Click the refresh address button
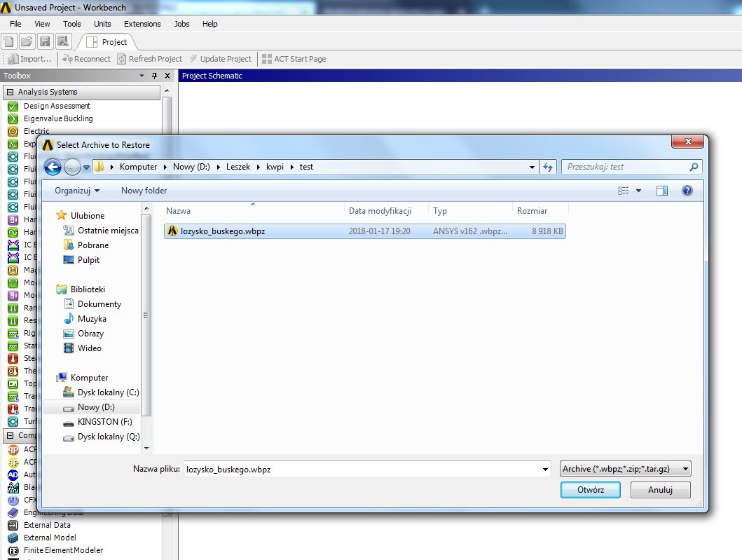Screen dimensions: 742x560 (x=548, y=167)
